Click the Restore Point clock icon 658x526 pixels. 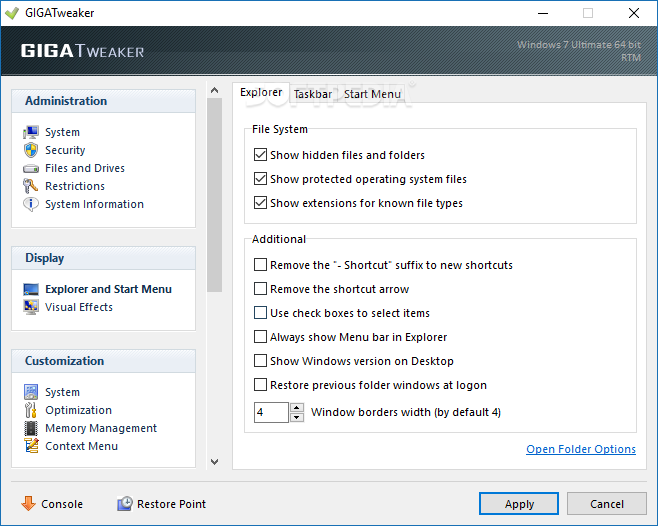click(125, 503)
